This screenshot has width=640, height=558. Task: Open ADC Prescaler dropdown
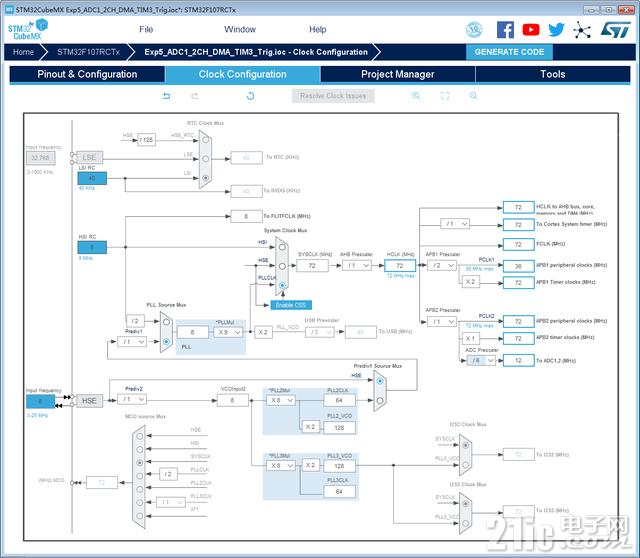(481, 360)
